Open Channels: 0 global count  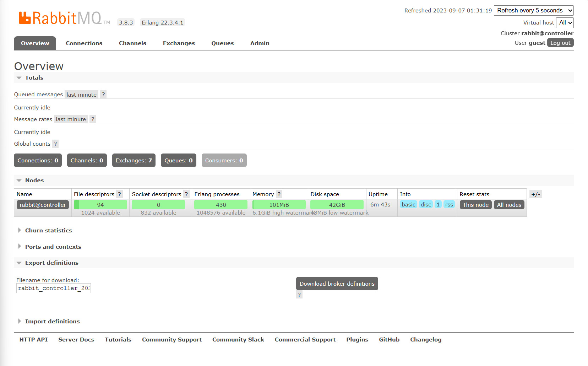click(x=87, y=160)
